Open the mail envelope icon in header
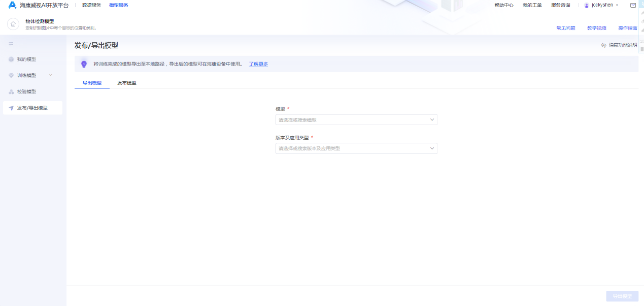This screenshot has height=306, width=644. point(633,5)
